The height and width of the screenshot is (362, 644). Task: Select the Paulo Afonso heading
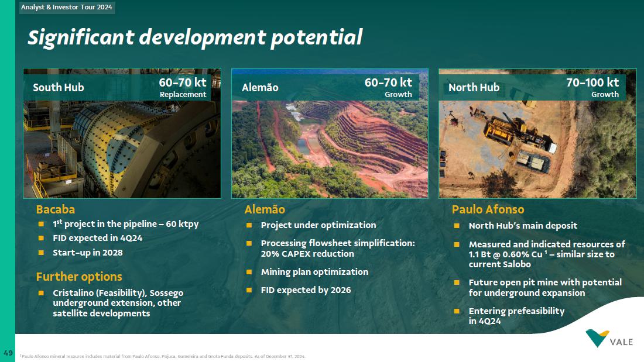pos(488,209)
